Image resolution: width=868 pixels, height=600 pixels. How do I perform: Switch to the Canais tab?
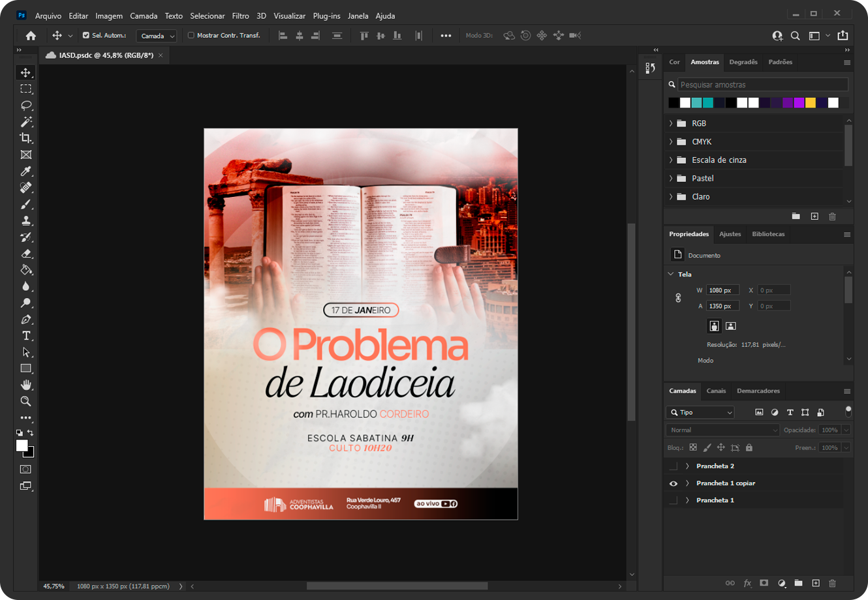716,391
